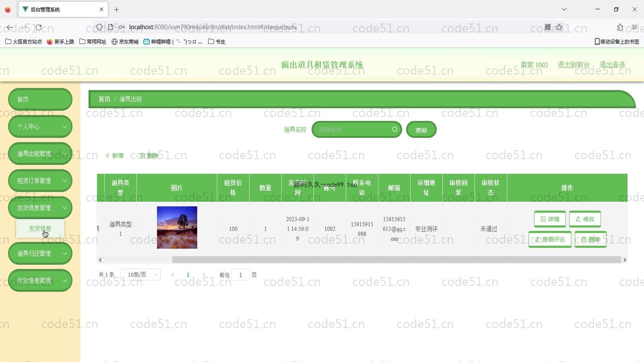Open the extensions icon in toolbar

coord(620,27)
